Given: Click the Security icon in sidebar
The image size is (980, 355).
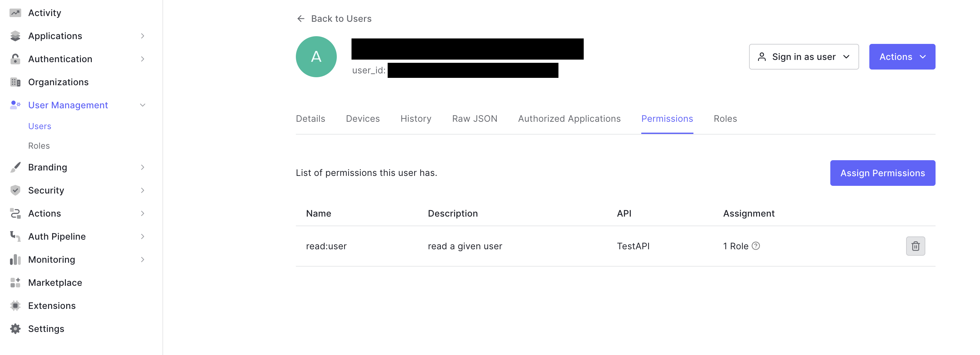Looking at the screenshot, I should pos(15,190).
